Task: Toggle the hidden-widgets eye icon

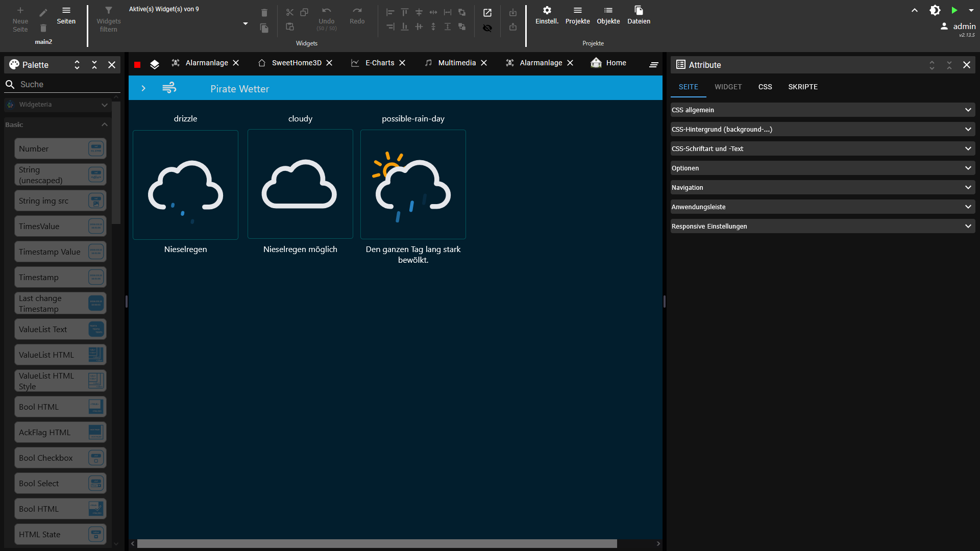Action: [x=487, y=28]
